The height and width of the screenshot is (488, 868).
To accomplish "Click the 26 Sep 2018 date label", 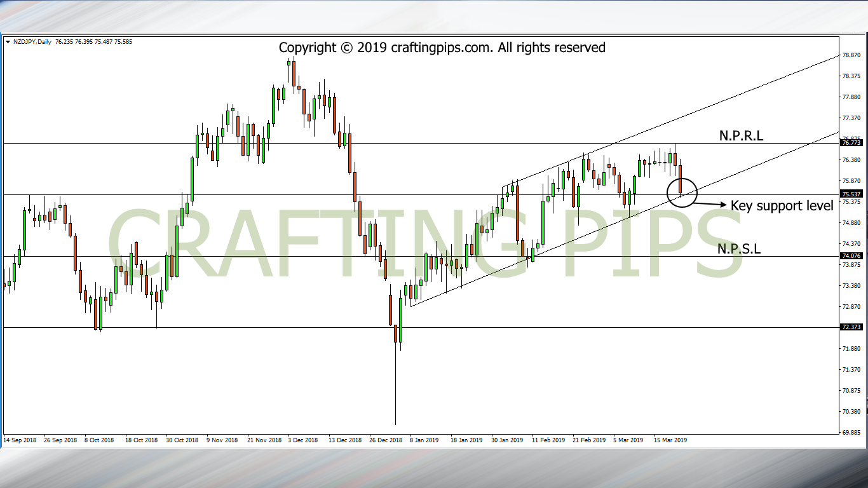I will pos(60,440).
